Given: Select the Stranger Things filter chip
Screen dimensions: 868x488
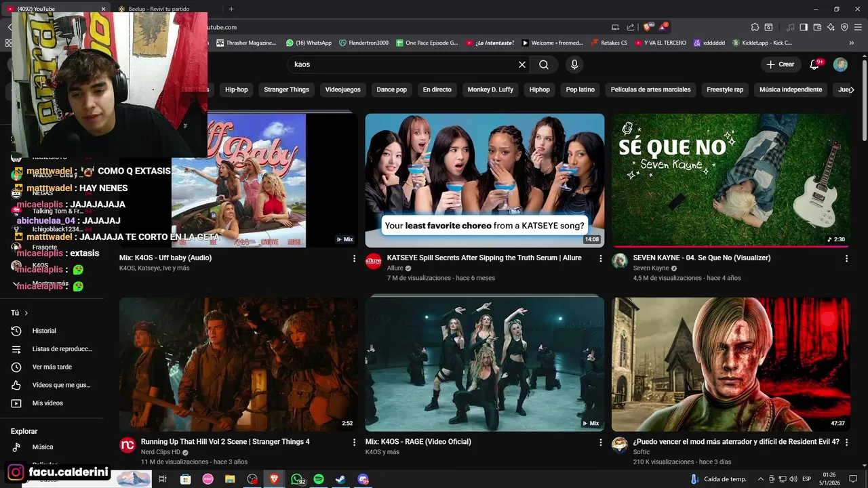Looking at the screenshot, I should coord(286,89).
